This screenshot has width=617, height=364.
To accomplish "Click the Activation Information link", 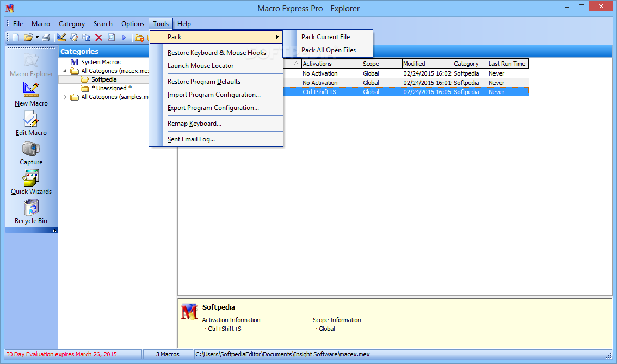I will point(231,320).
